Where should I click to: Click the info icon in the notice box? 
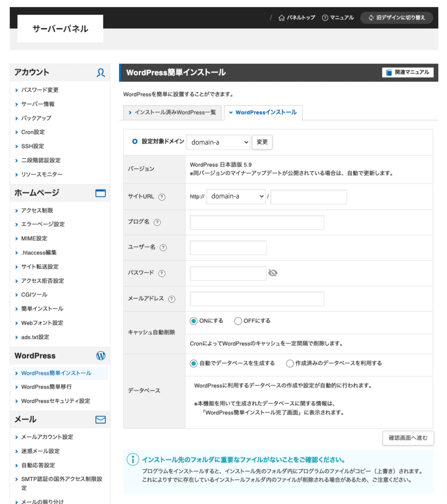[x=132, y=459]
